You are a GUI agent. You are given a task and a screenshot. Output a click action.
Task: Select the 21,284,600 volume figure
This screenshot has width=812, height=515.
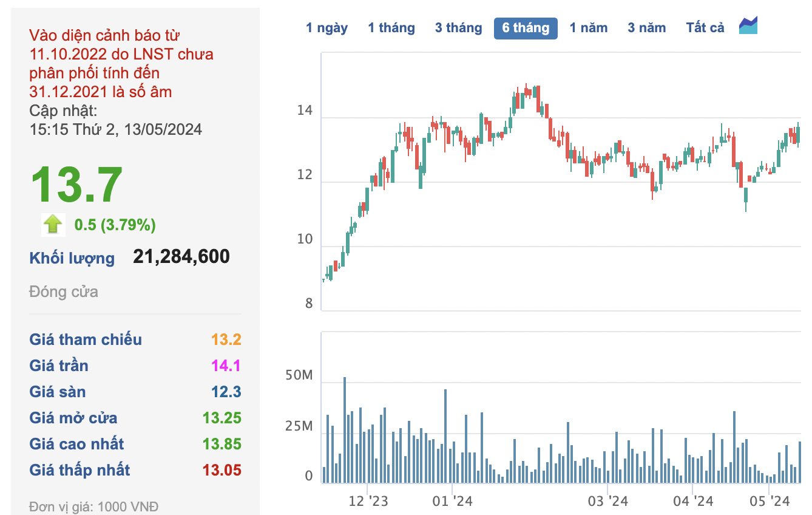(x=181, y=257)
